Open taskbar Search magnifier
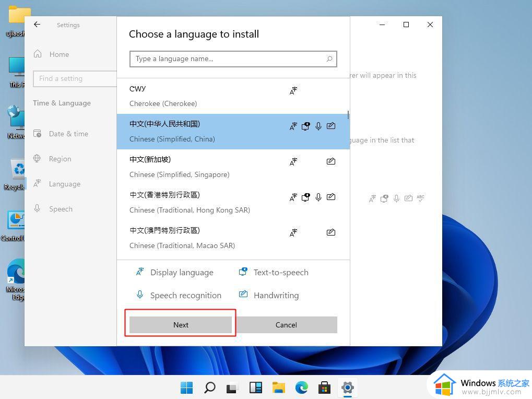 pos(210,388)
